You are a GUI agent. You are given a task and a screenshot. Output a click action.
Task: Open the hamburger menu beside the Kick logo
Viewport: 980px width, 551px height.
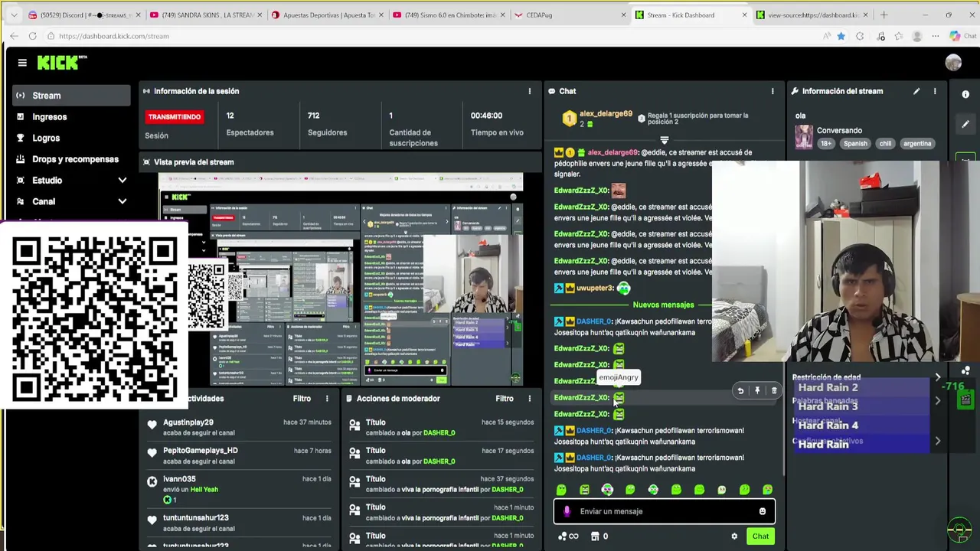point(22,63)
